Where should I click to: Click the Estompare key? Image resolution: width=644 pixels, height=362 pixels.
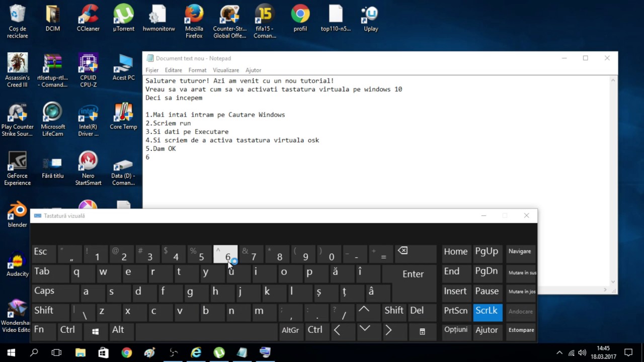[520, 332]
